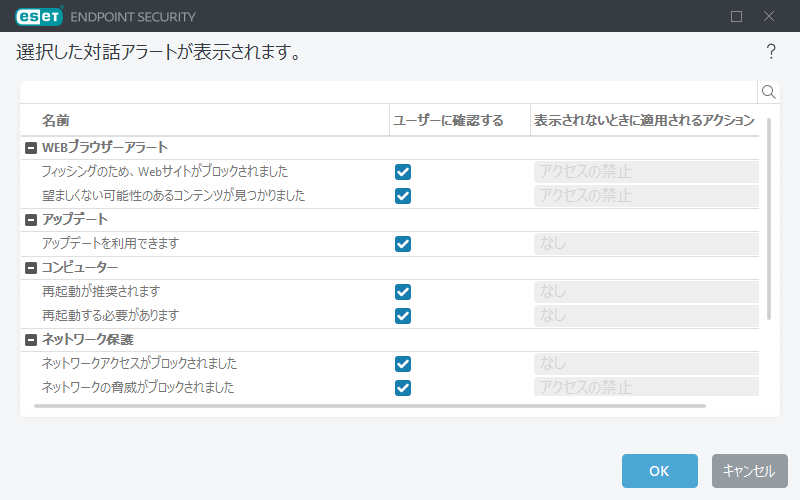Collapse the コンピューター group
The height and width of the screenshot is (500, 800).
31,268
